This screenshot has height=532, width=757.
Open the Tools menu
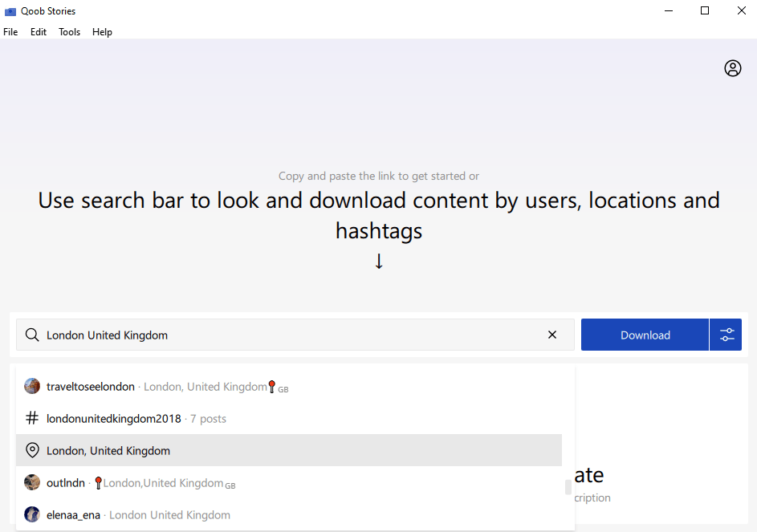70,32
